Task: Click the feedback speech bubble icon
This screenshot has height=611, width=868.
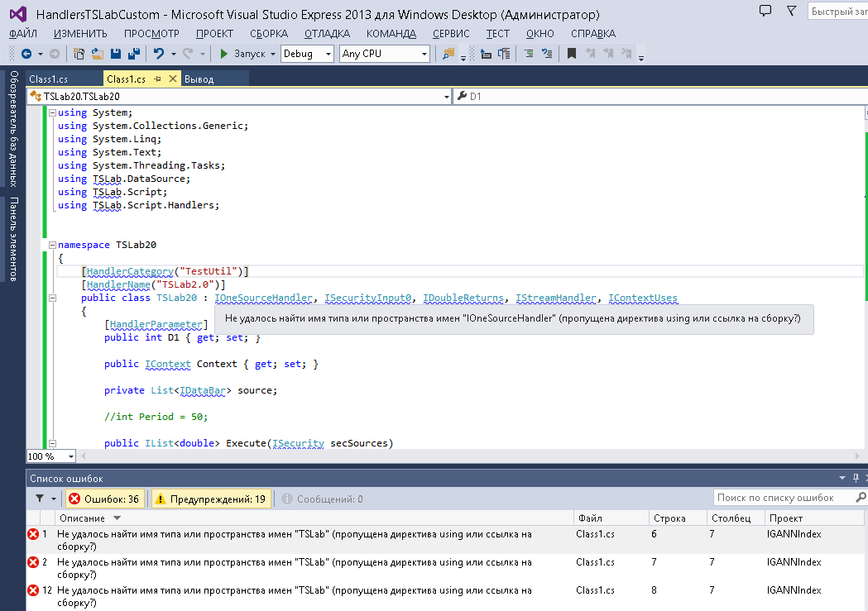Action: point(765,11)
